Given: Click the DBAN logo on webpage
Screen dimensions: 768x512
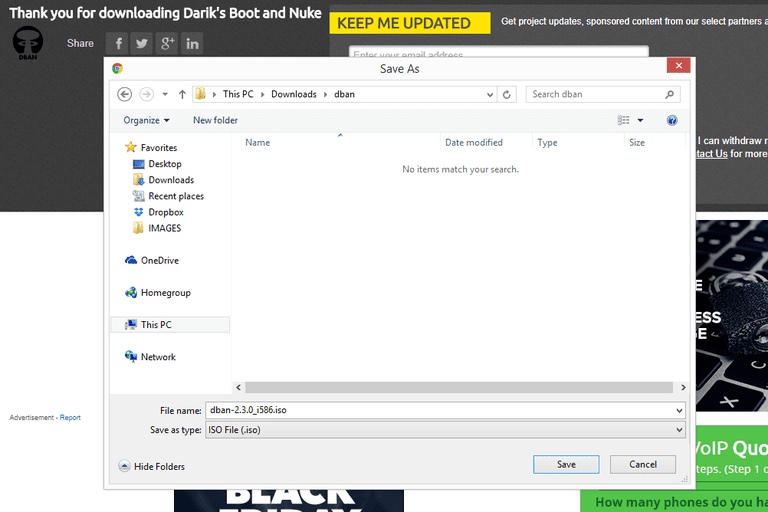Looking at the screenshot, I should 28,43.
